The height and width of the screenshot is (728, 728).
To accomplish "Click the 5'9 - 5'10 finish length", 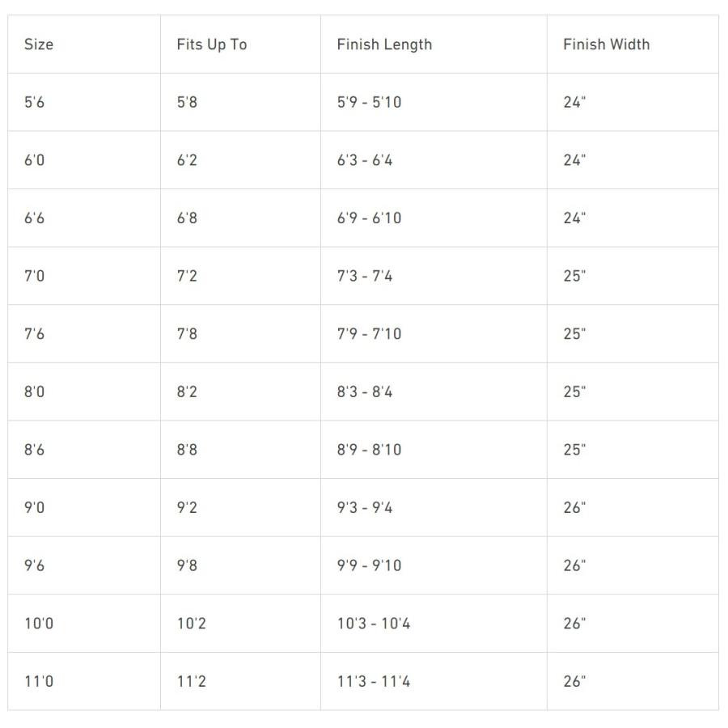I will [369, 103].
